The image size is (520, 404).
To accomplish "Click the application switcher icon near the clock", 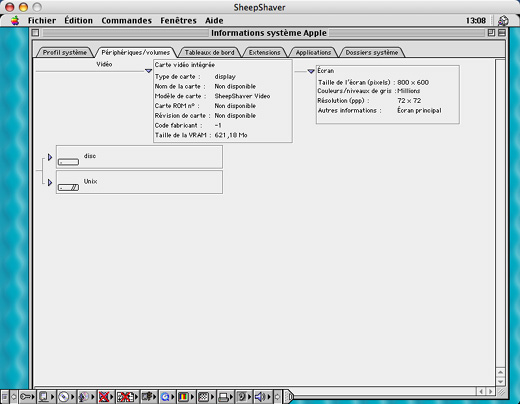I will (503, 21).
